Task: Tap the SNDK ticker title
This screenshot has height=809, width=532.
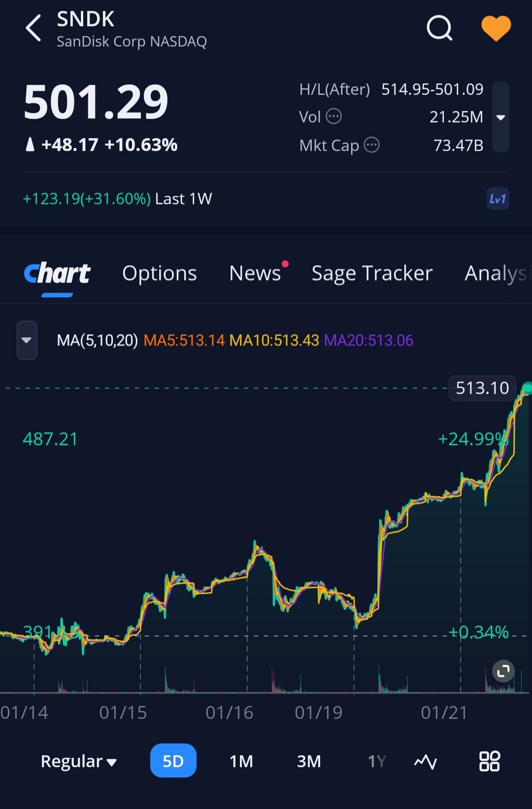Action: tap(86, 19)
